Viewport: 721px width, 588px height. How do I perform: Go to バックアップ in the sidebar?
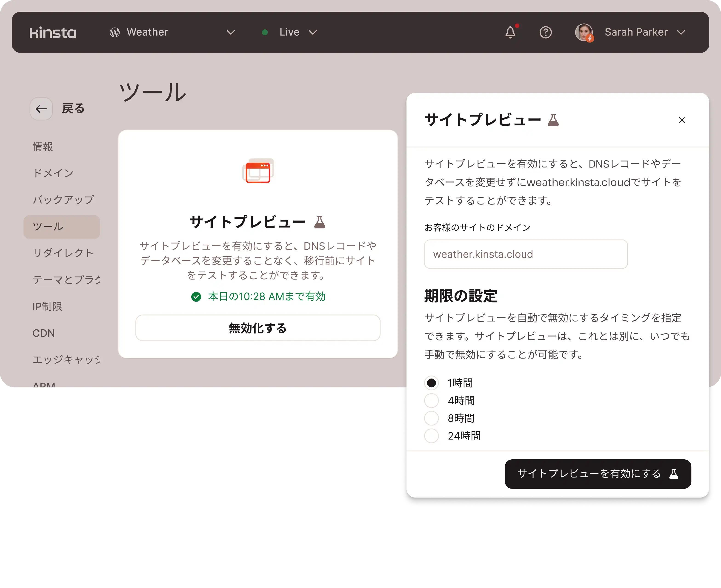click(63, 200)
